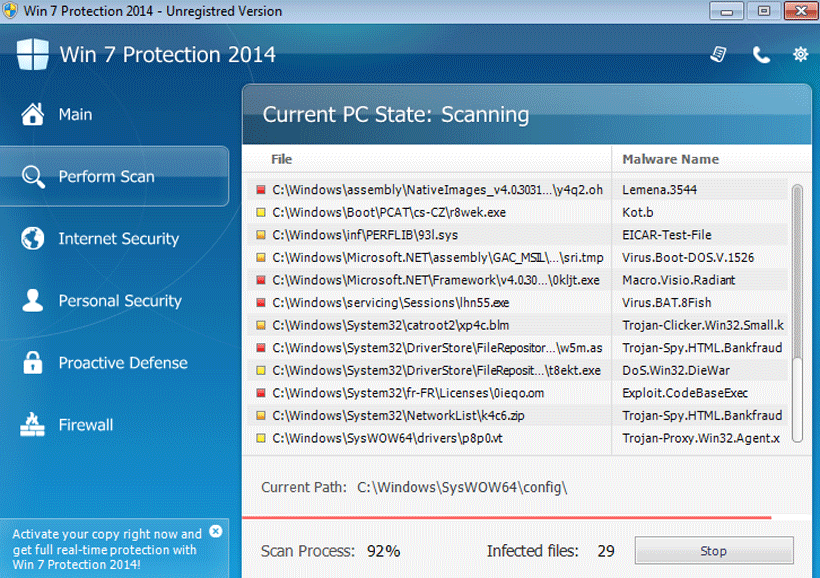Image resolution: width=820 pixels, height=578 pixels.
Task: Click the globe icon for Internet Security
Action: pyautogui.click(x=33, y=239)
